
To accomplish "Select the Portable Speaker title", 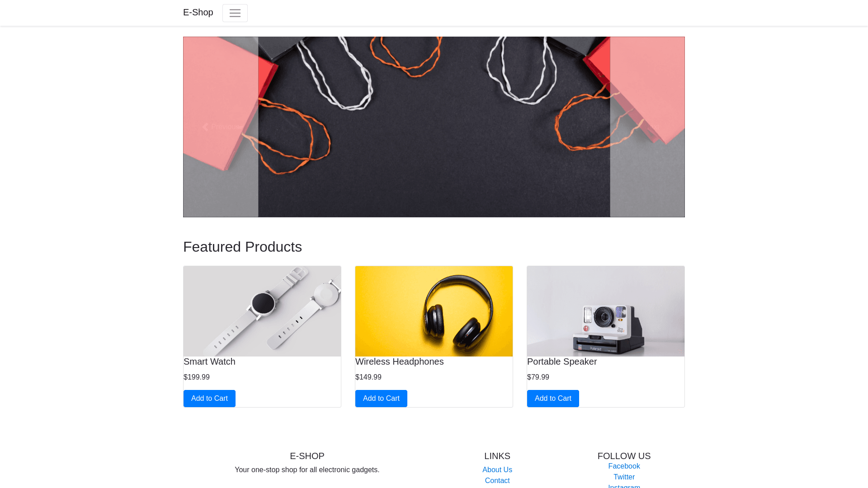I will click(x=562, y=361).
